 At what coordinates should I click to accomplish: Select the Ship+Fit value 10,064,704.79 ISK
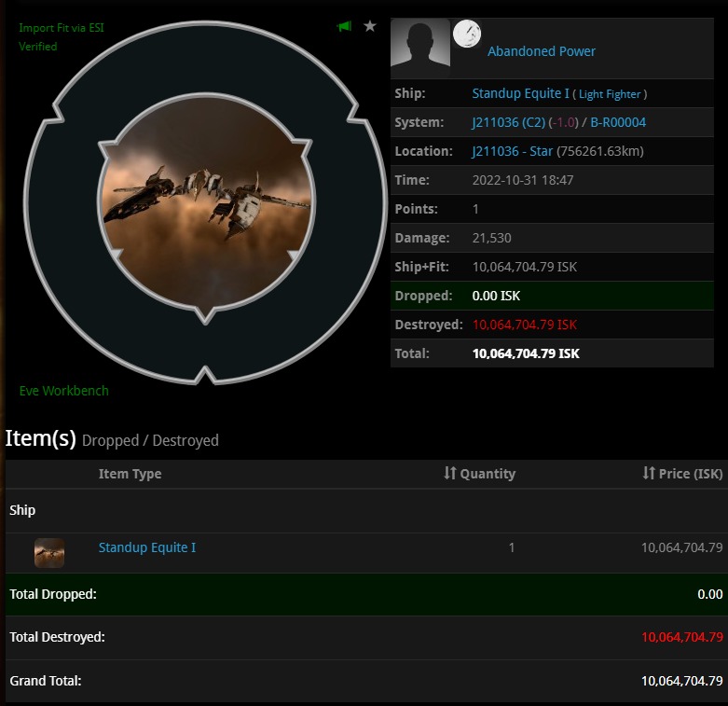coord(525,267)
